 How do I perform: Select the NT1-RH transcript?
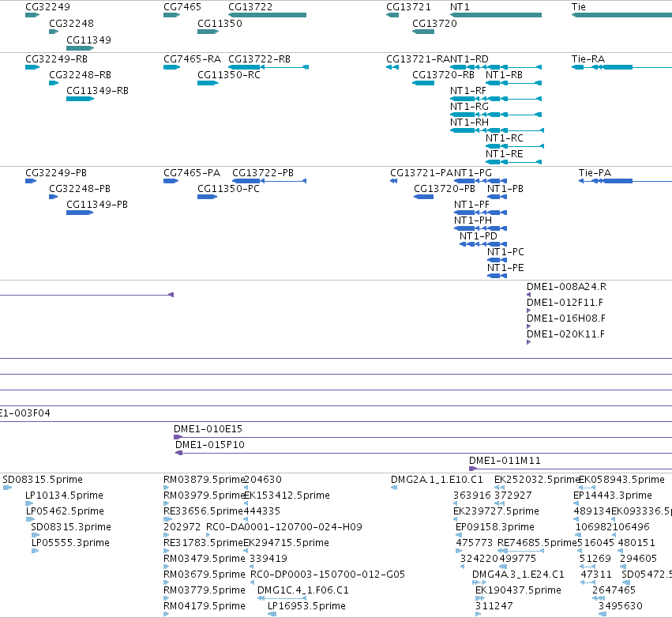click(x=469, y=122)
